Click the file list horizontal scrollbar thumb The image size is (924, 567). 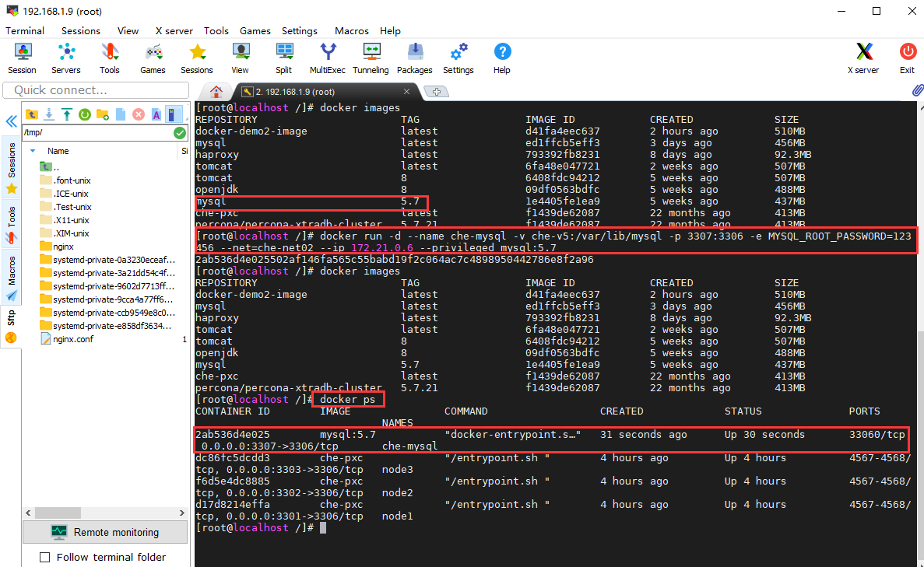pyautogui.click(x=58, y=513)
